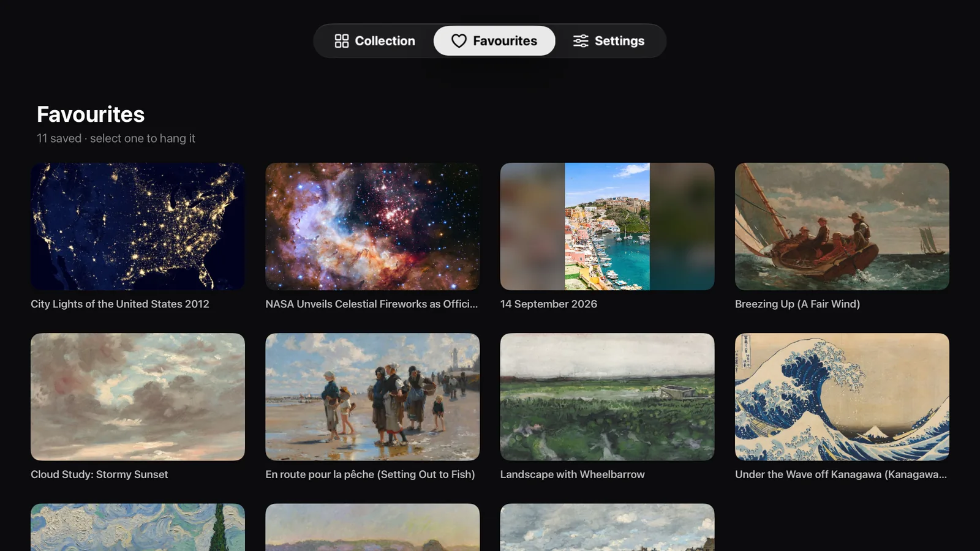Viewport: 980px width, 551px height.
Task: Click the large Favourites page heading
Action: [x=91, y=114]
